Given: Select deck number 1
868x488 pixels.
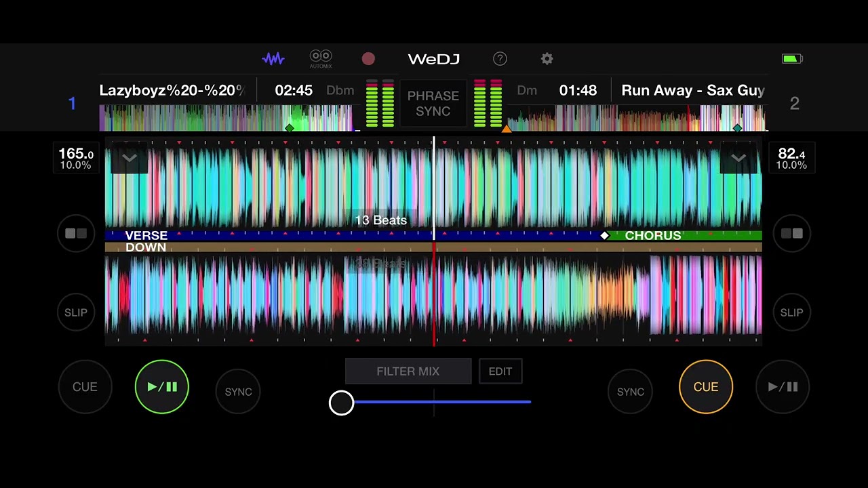Looking at the screenshot, I should tap(72, 104).
